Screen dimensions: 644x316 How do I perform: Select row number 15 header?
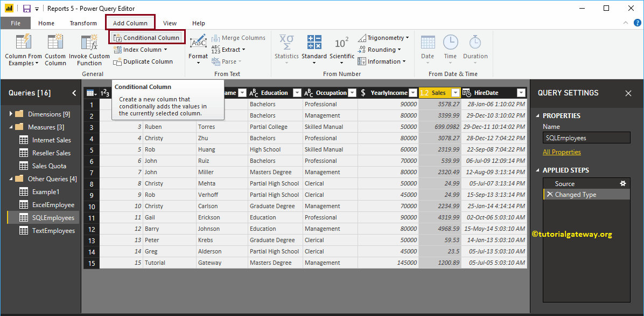[92, 263]
